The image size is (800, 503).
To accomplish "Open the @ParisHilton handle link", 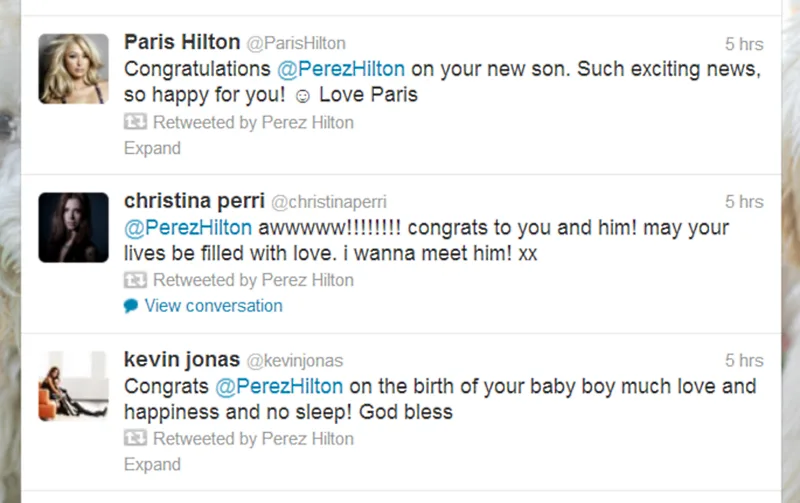I will 296,43.
